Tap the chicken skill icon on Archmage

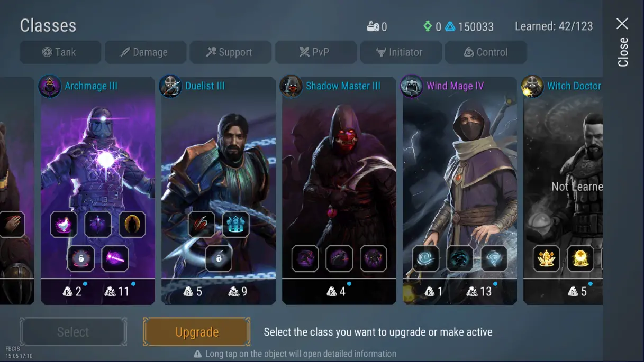pos(64,225)
